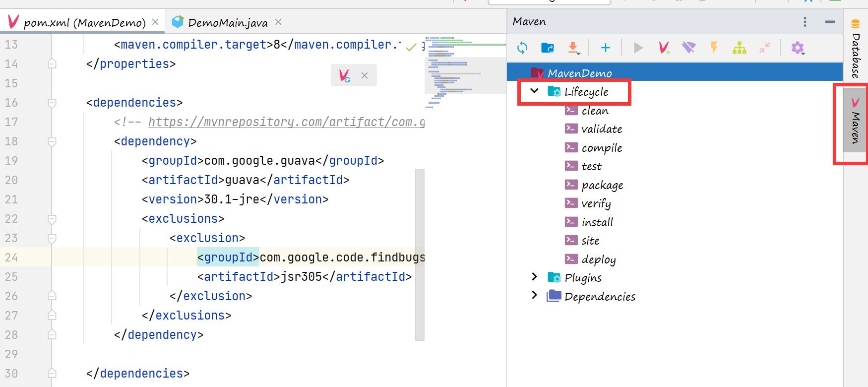Select the compile lifecycle goal
Image resolution: width=868 pixels, height=387 pixels.
click(602, 148)
